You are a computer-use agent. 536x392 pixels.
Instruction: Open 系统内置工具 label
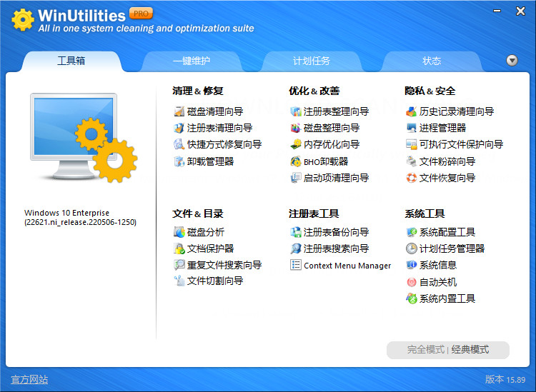(447, 298)
